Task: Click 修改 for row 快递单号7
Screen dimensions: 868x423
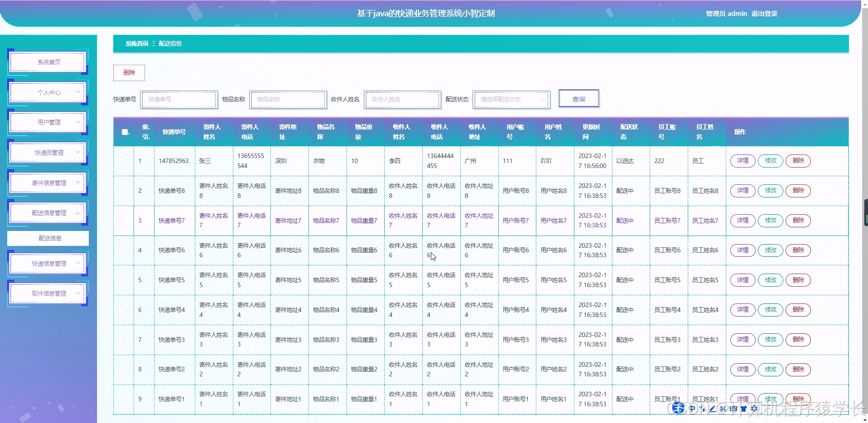Action: pos(771,221)
